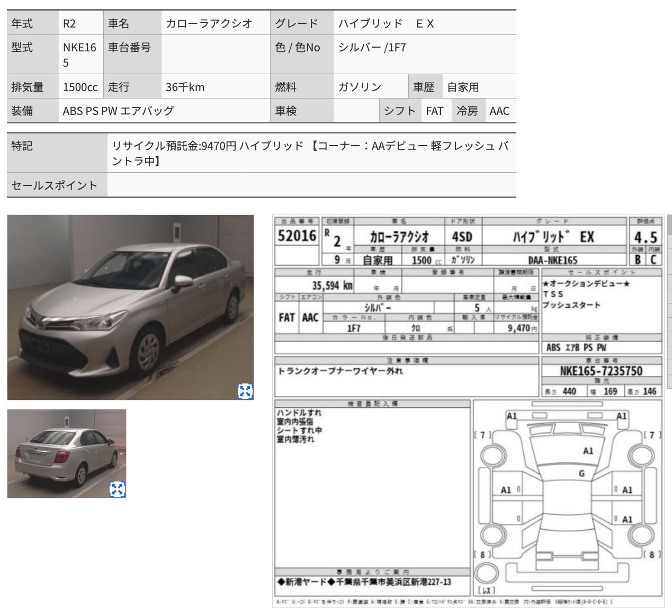Click the トランクオープナーワイヤー外れ note
This screenshot has height=616, width=672.
point(340,371)
